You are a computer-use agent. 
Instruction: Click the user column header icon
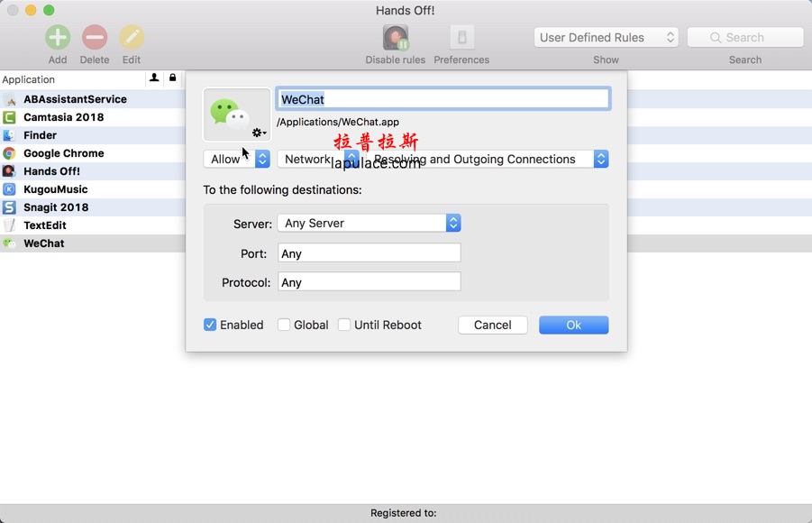(x=154, y=78)
